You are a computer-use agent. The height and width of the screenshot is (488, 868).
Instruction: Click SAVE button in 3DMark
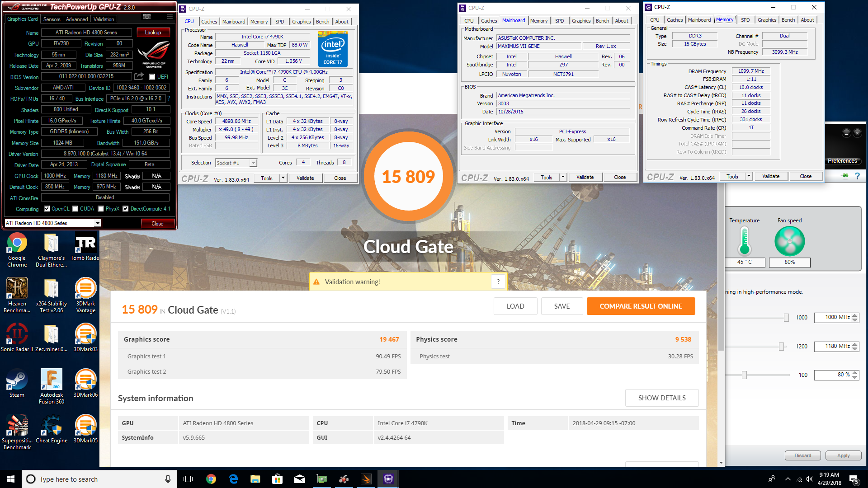pyautogui.click(x=561, y=306)
